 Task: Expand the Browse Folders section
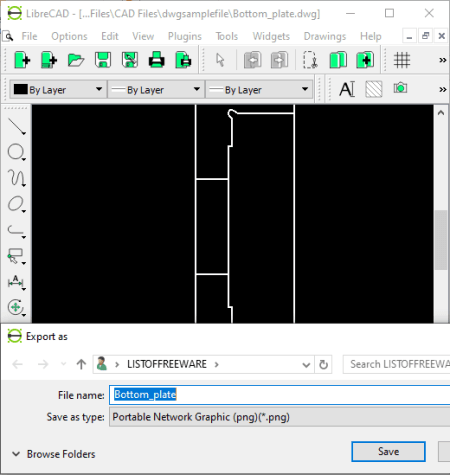pos(54,454)
